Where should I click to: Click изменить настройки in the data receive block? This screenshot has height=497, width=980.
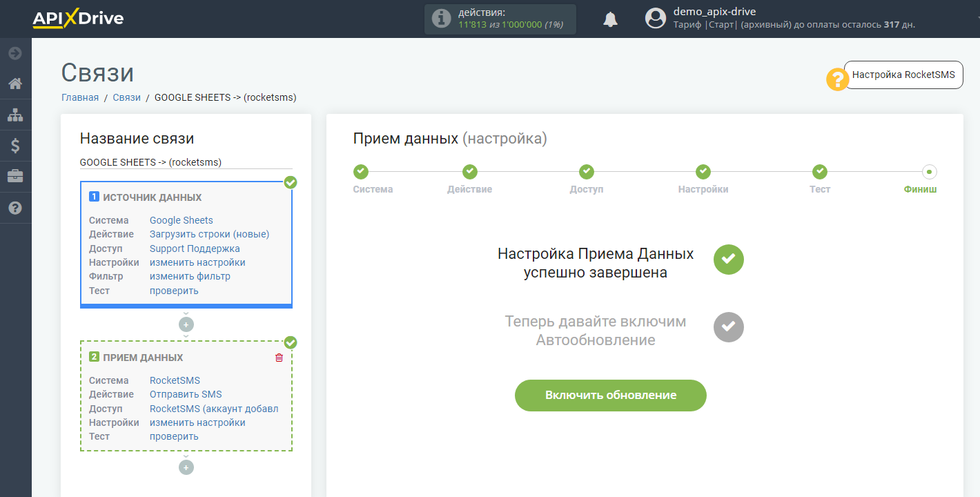[197, 422]
